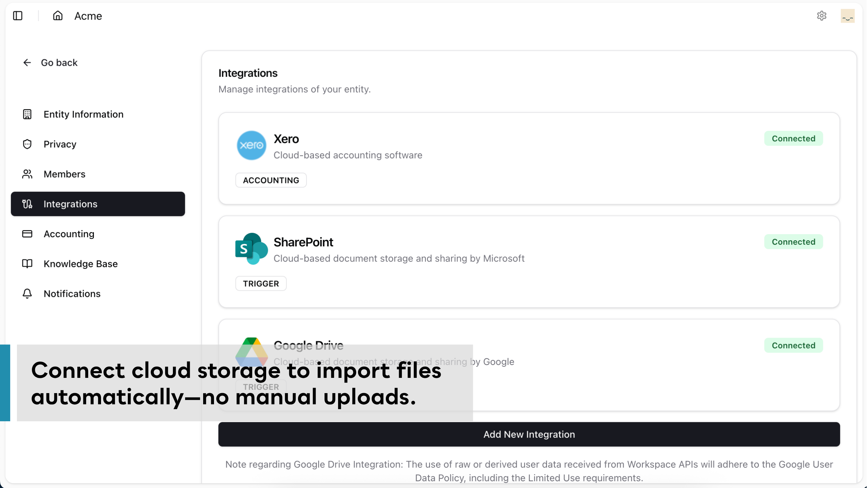Select the Integrations menu item
Screen dimensions: 868x488
tap(98, 204)
